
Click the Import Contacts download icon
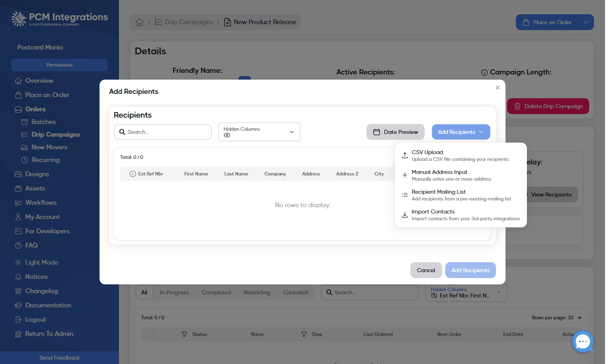(405, 215)
